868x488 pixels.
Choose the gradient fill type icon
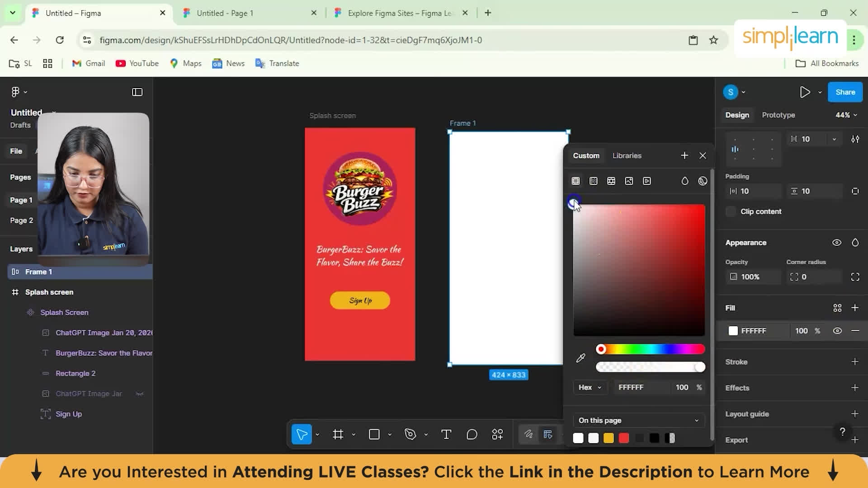pos(593,181)
